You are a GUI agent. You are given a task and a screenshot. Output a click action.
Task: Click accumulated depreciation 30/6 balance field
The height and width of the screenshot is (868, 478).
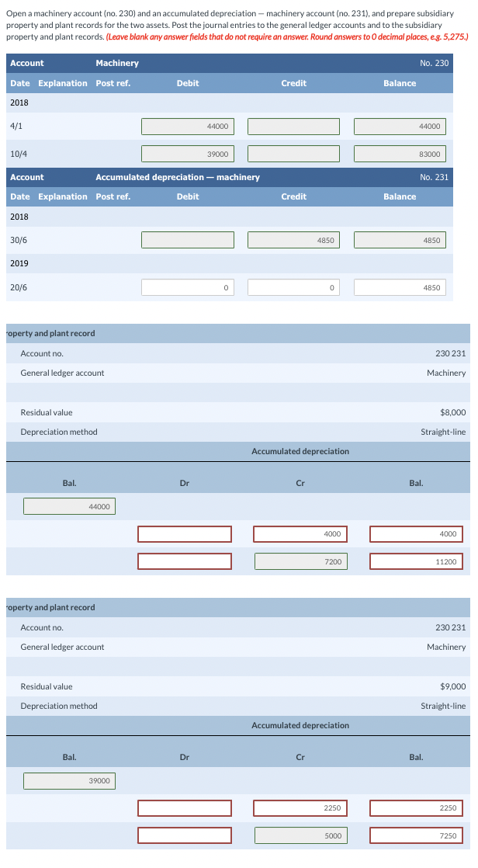(x=400, y=240)
